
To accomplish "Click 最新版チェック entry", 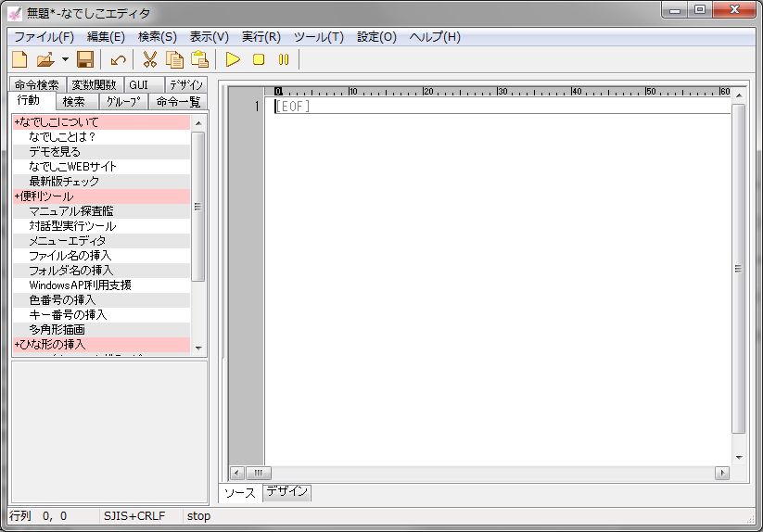I will pos(101,182).
